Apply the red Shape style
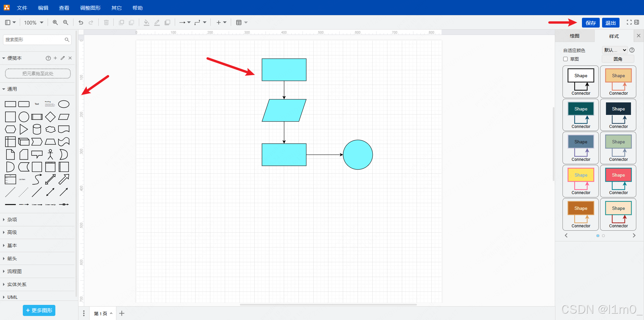The width and height of the screenshot is (644, 320). [x=618, y=181]
